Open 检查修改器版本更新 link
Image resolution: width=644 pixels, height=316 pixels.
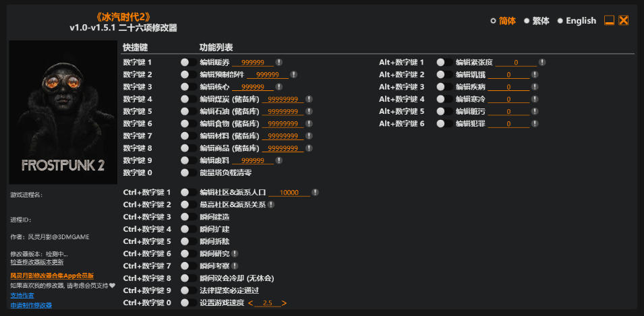pyautogui.click(x=37, y=262)
